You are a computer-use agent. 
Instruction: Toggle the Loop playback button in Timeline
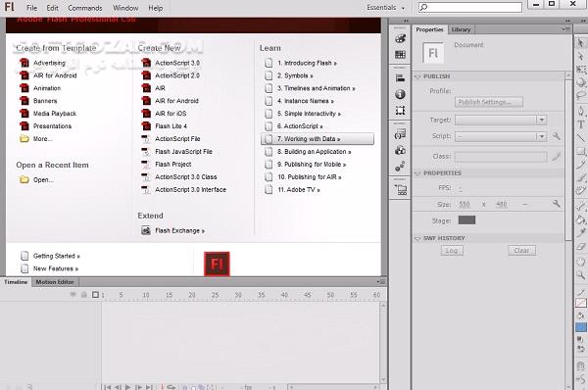click(171, 387)
